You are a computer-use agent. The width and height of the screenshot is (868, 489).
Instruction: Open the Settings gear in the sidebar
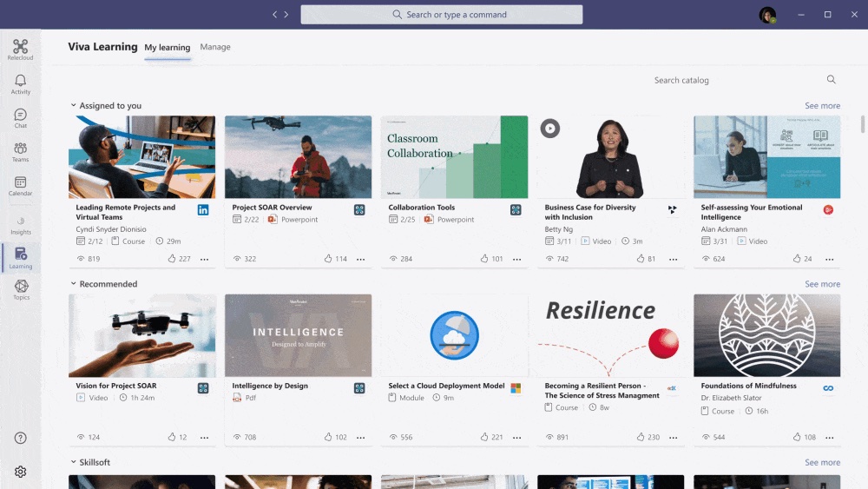tap(21, 472)
